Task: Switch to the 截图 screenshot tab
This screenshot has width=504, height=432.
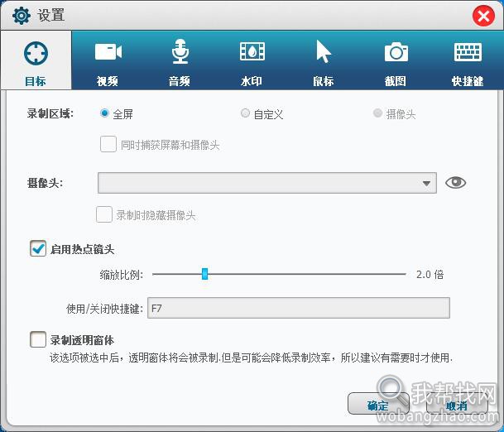Action: (x=396, y=60)
